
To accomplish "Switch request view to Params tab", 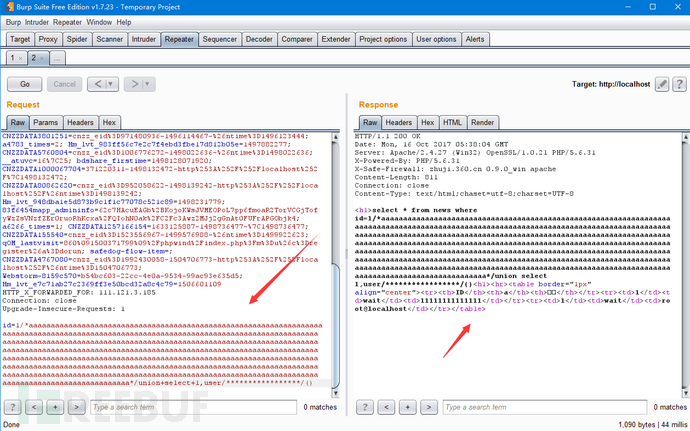I will click(x=45, y=122).
